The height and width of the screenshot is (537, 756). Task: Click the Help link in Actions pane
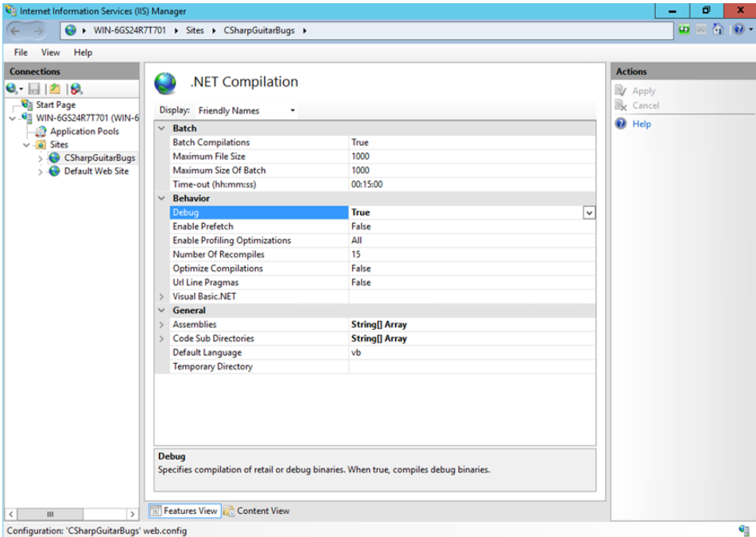(x=641, y=124)
